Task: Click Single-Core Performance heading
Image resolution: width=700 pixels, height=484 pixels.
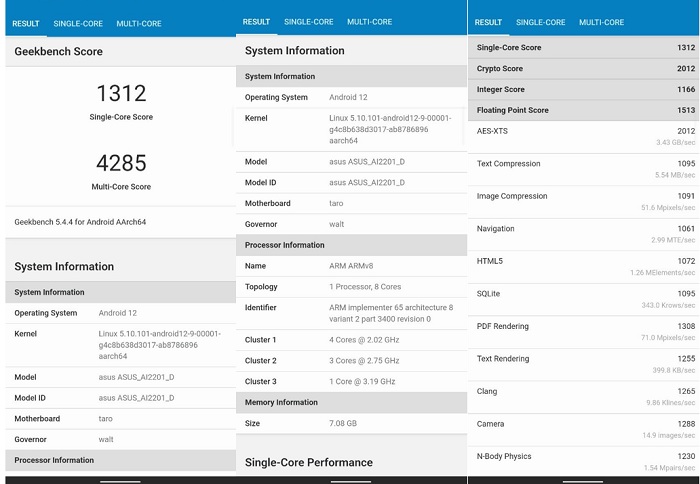Action: (x=308, y=463)
